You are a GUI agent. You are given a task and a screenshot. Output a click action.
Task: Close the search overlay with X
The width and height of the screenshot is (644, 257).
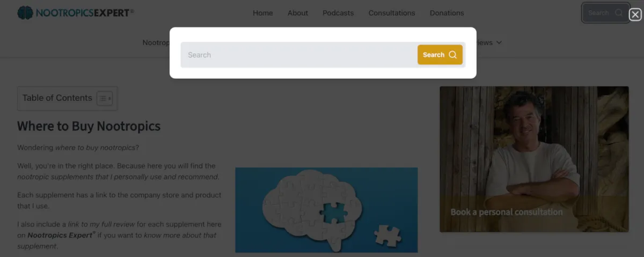[x=635, y=14]
